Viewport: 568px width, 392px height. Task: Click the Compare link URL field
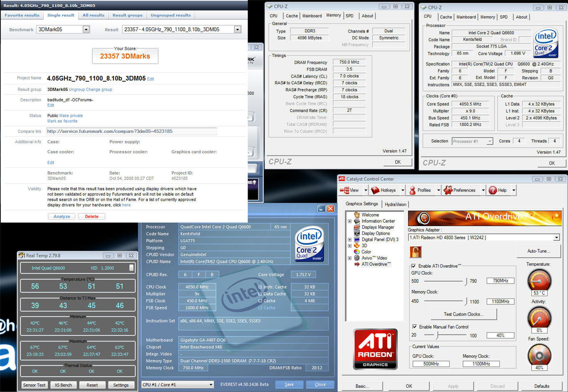131,131
